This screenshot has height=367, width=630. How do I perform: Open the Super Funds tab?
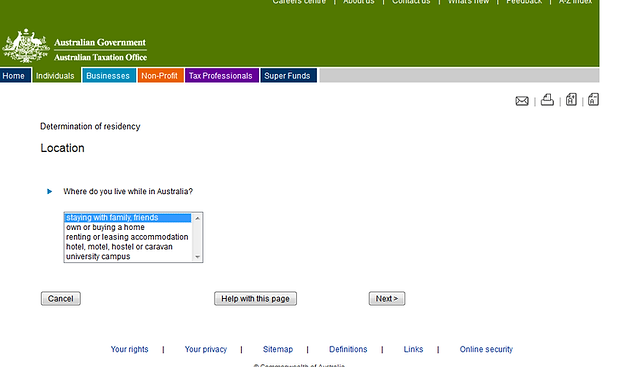288,76
